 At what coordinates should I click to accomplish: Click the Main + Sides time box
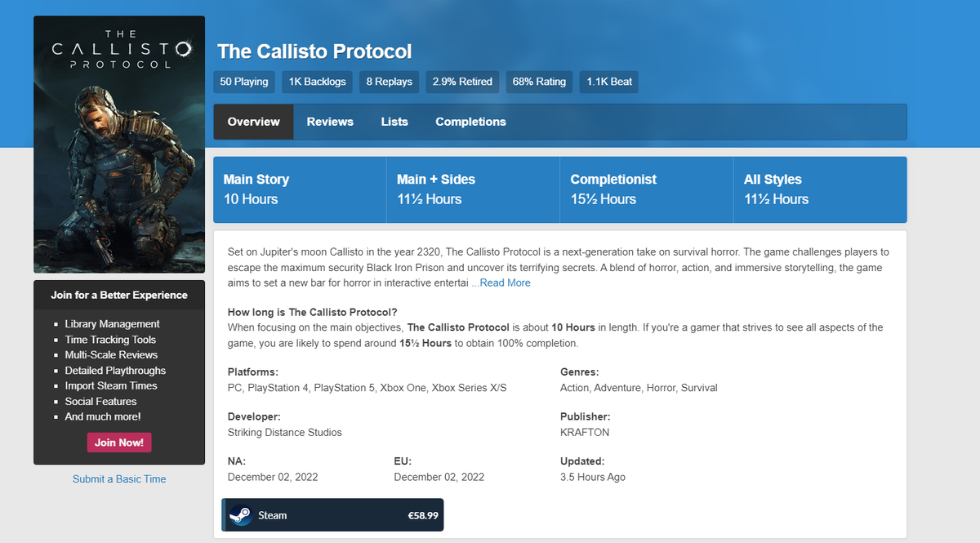[x=473, y=189]
